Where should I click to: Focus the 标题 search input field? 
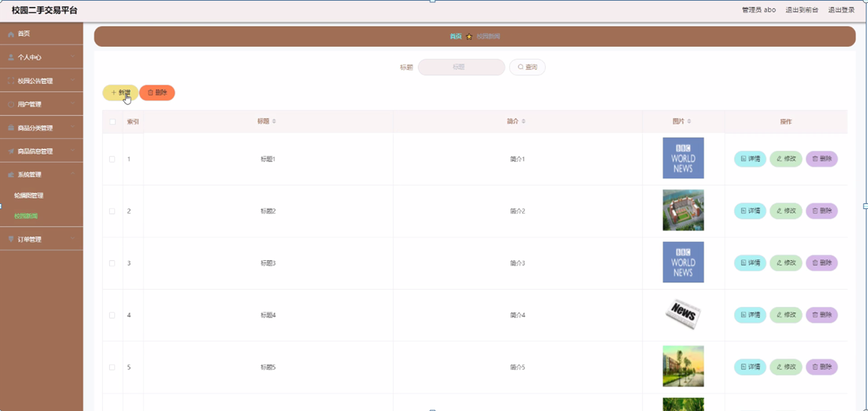[x=462, y=67]
